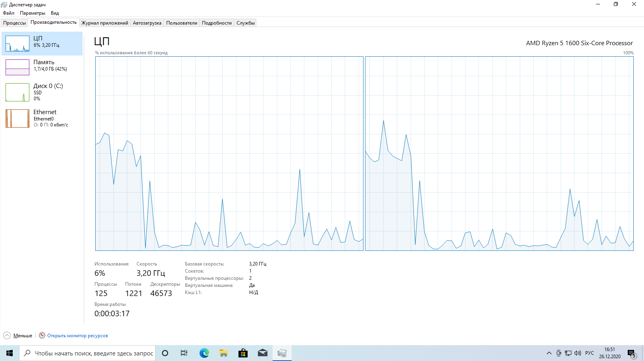Image resolution: width=644 pixels, height=361 pixels.
Task: Go to the Службы tab
Action: click(x=245, y=23)
